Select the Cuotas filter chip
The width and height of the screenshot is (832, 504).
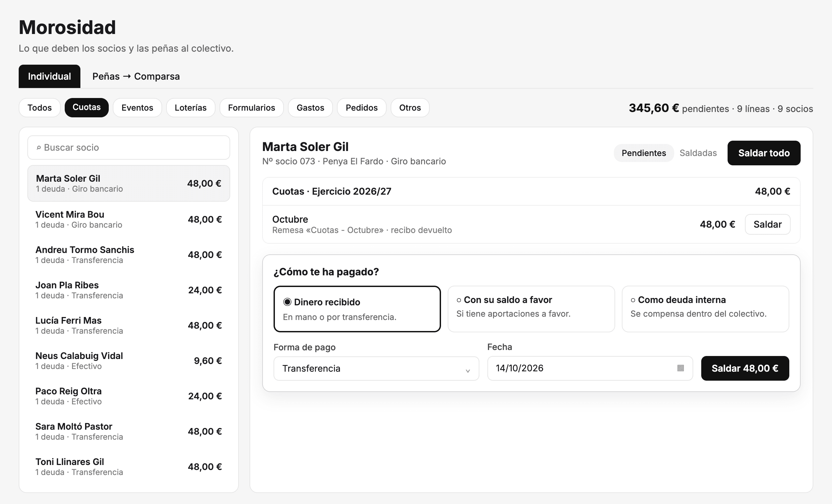86,108
